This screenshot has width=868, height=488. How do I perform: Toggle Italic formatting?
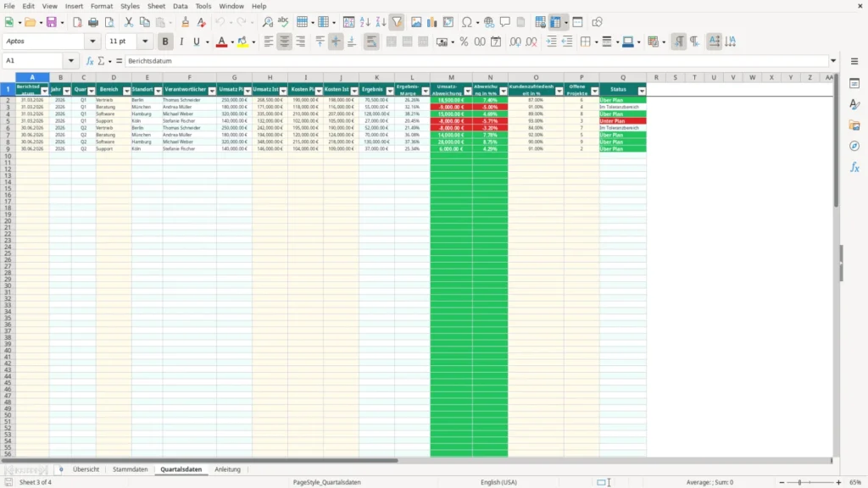click(181, 42)
